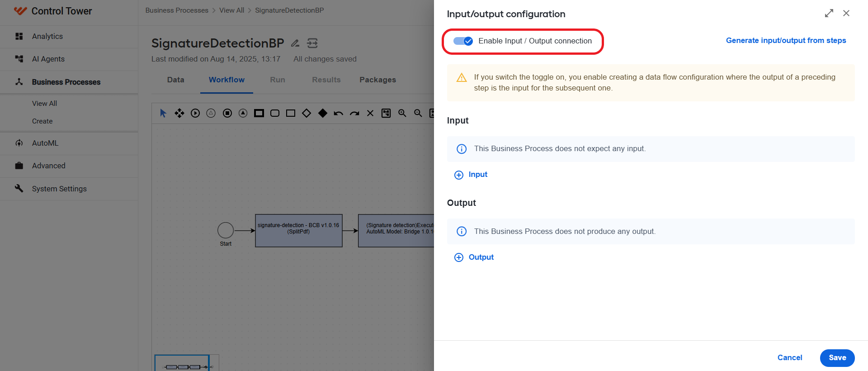Image resolution: width=868 pixels, height=371 pixels.
Task: Click the zoom in magnifier
Action: coord(402,113)
